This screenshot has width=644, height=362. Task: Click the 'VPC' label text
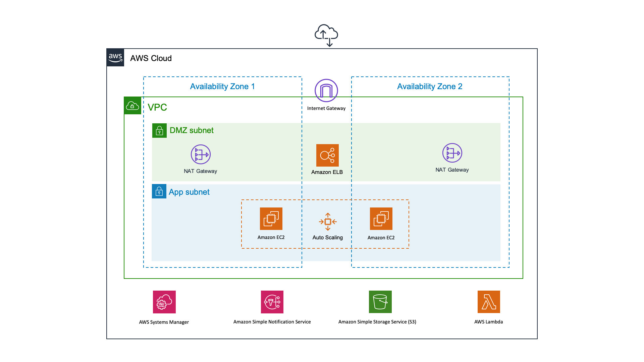[x=157, y=107]
